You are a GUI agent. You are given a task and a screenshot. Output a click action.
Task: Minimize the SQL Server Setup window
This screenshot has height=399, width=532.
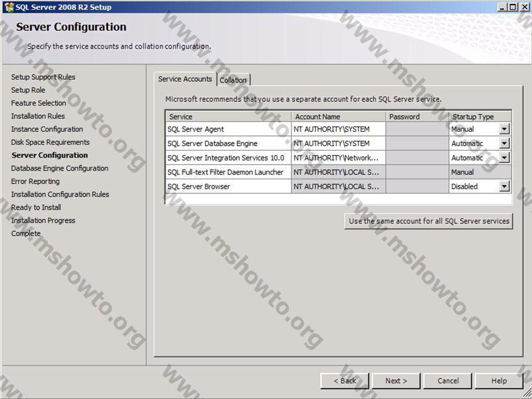[x=502, y=7]
